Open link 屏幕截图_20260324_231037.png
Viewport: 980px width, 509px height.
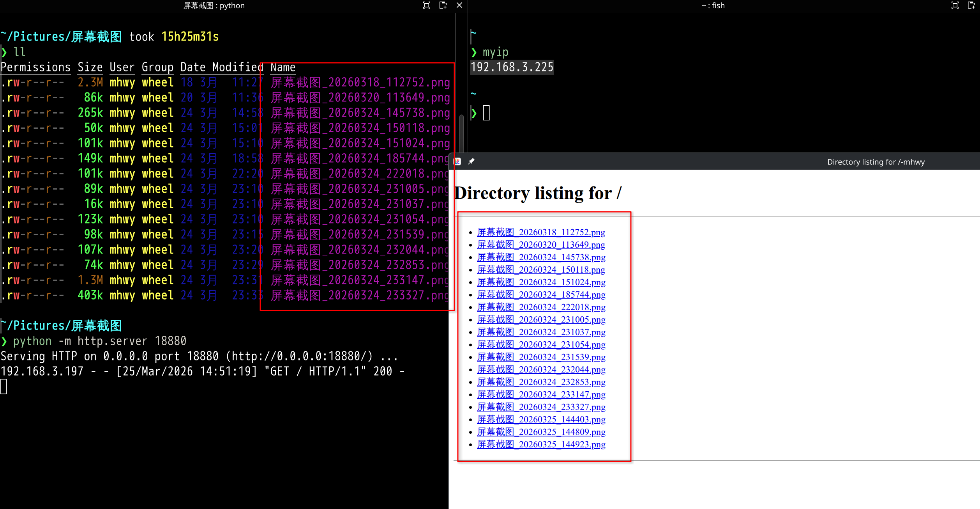(541, 332)
